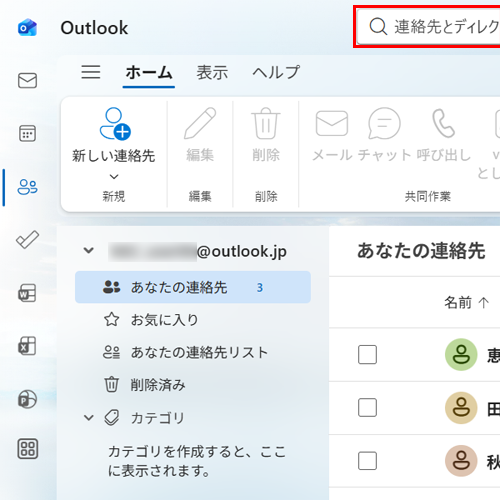Viewport: 500px width, 500px height.
Task: Collapse the @outlook.jp account tree
Action: click(x=89, y=250)
